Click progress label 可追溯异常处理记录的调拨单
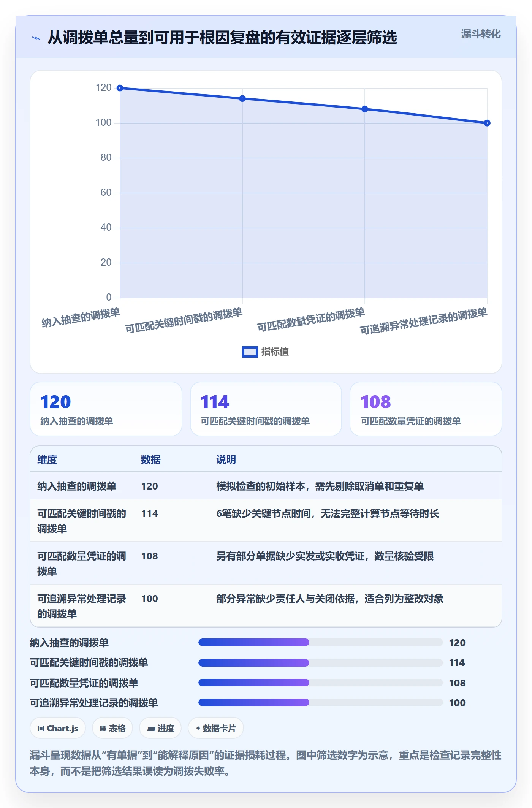 94,703
